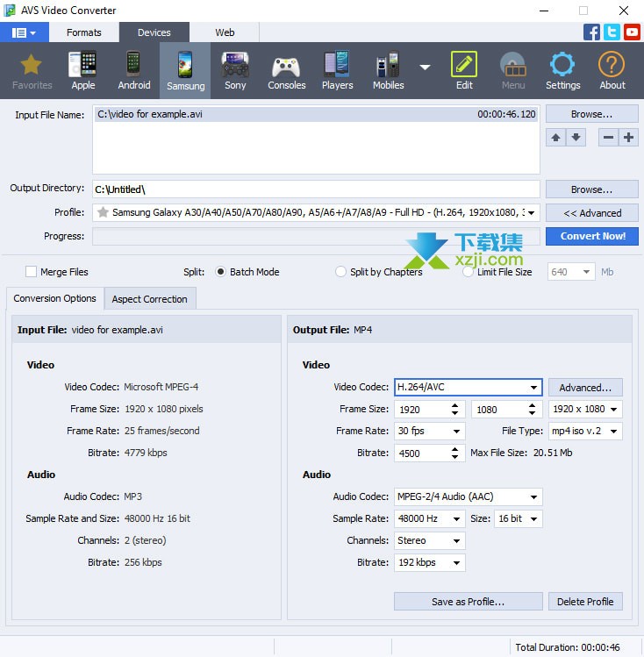644x657 pixels.
Task: Click the Output Directory text field
Action: pyautogui.click(x=316, y=189)
